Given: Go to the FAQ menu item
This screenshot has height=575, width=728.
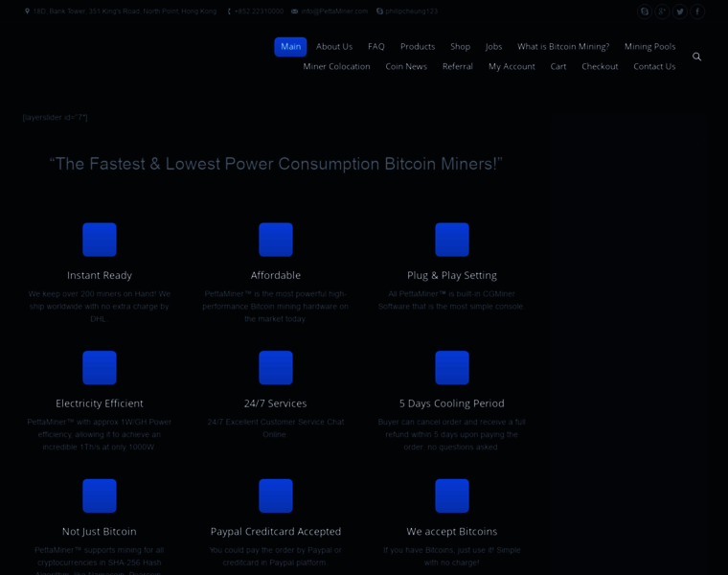Looking at the screenshot, I should 376,47.
